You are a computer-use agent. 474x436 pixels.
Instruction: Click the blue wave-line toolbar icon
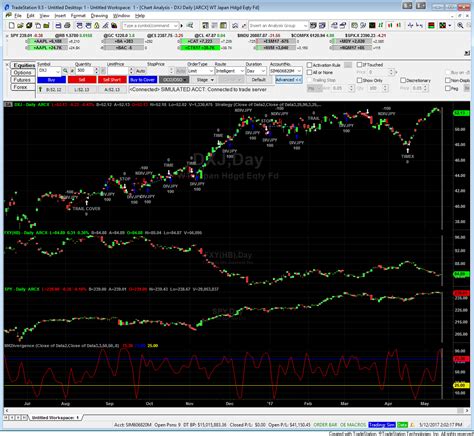point(410,25)
